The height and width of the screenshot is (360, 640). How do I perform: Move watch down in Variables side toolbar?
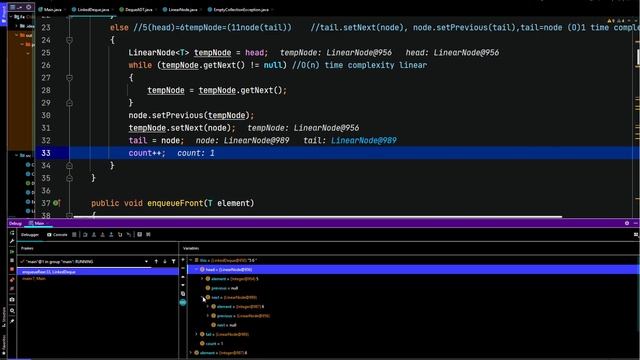[x=183, y=285]
